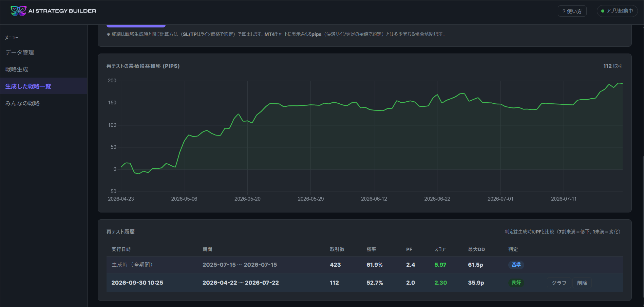Click the AI Strategy Builder logo icon
This screenshot has width=644, height=307.
(x=18, y=11)
